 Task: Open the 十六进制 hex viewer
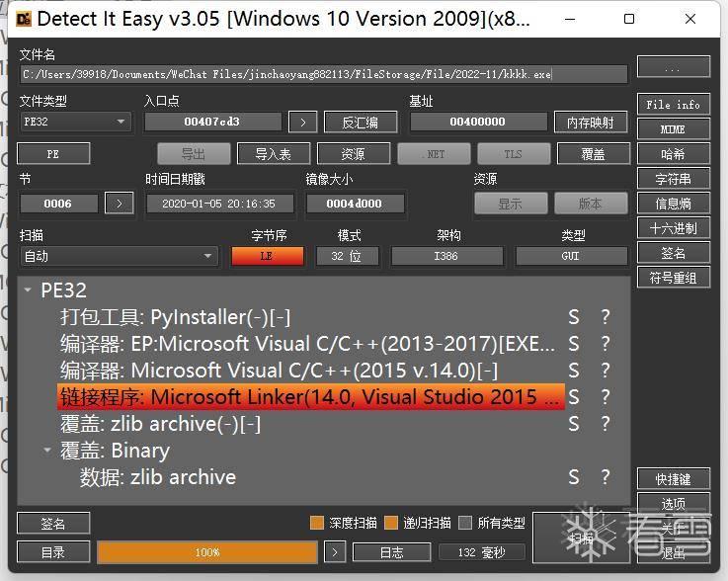[674, 228]
